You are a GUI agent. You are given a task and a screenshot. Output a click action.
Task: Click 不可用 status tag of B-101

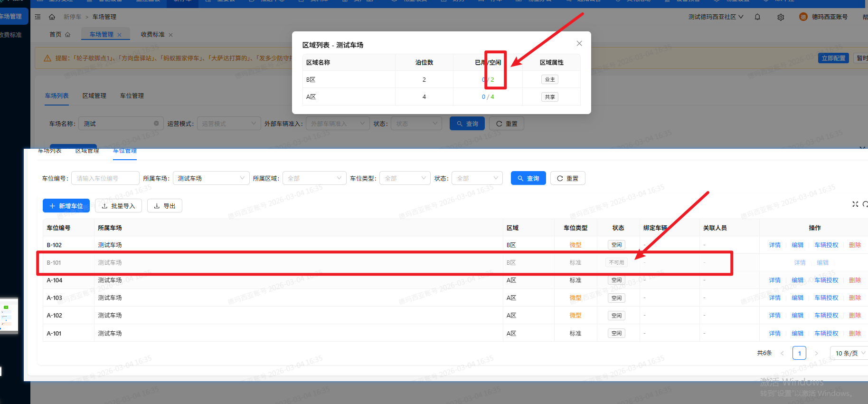[616, 262]
